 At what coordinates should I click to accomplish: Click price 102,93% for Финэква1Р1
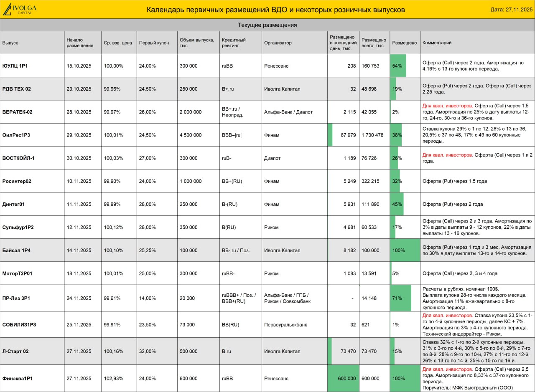click(x=114, y=378)
